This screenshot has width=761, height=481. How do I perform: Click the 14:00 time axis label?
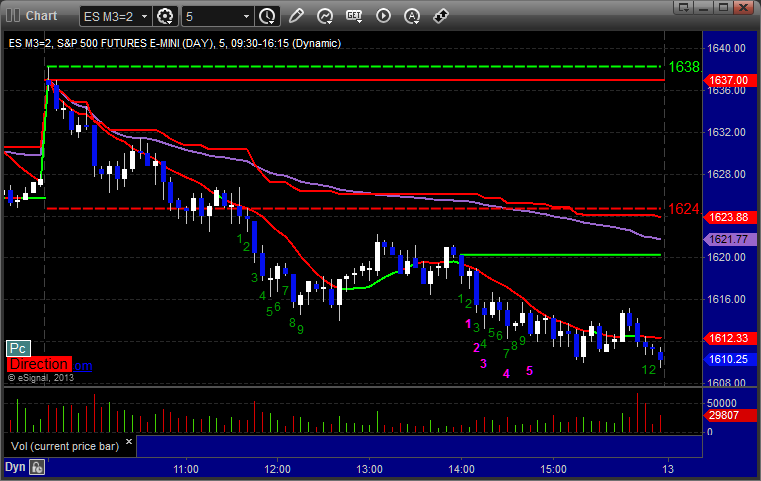(462, 469)
